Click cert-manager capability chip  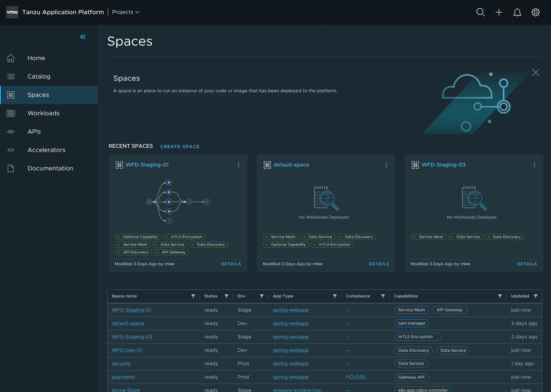(x=412, y=323)
